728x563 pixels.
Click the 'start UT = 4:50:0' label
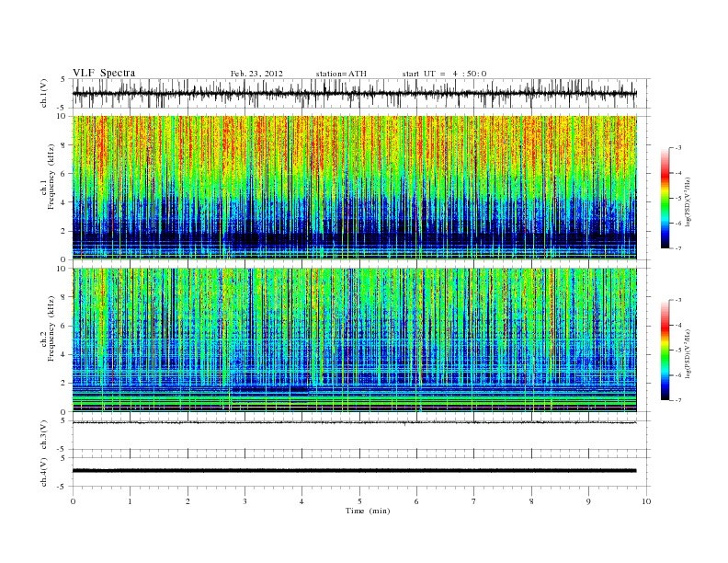pos(444,74)
